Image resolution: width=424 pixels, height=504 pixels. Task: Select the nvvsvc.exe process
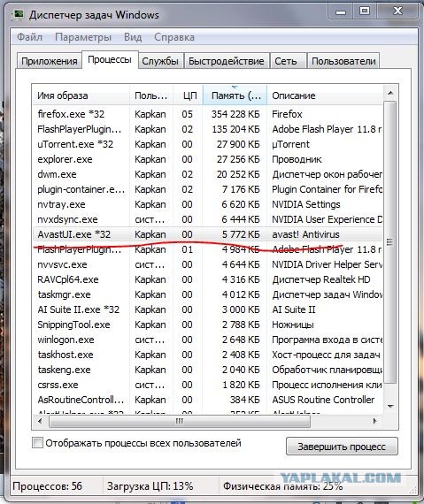click(x=207, y=264)
